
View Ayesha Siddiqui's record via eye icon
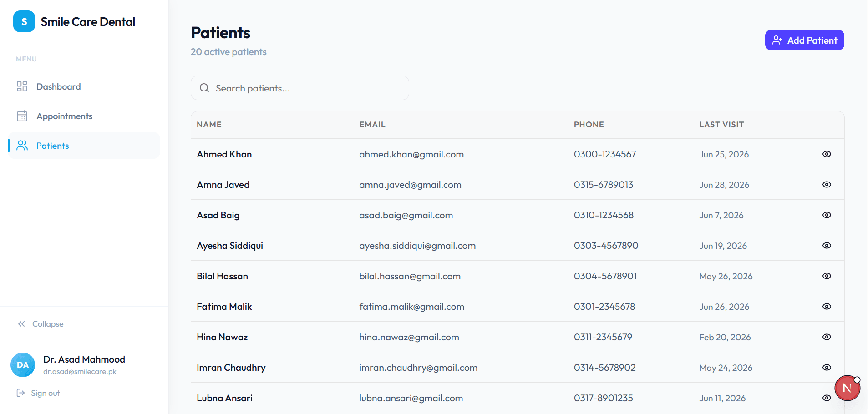(x=827, y=245)
